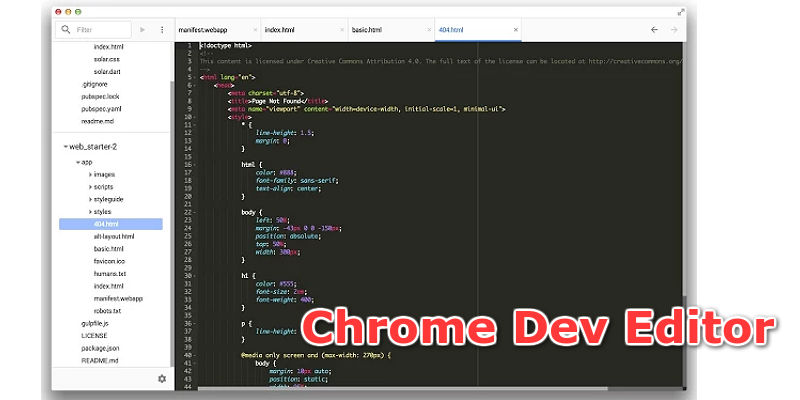Open favicon.ico file
The height and width of the screenshot is (400, 800).
109,261
